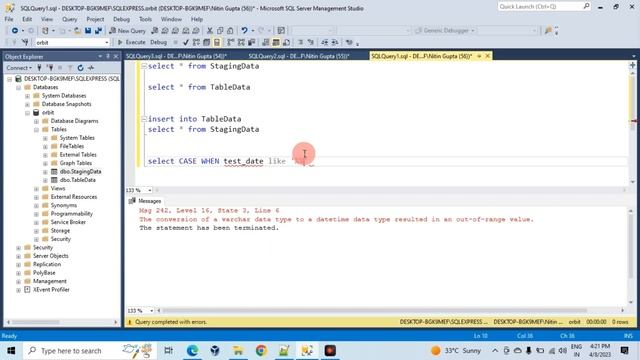Screen dimensions: 640x360
Task: Click the Messages horizontal scrollbar thumb
Action: pos(375,311)
